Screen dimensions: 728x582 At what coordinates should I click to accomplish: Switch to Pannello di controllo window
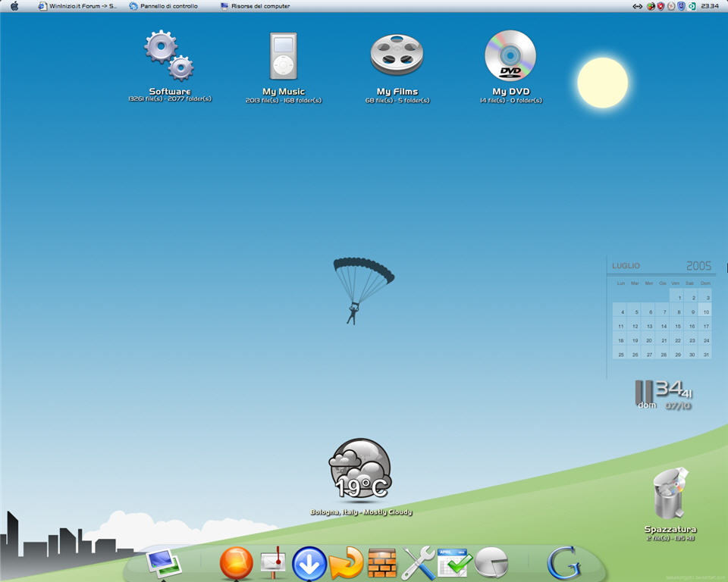coord(164,6)
